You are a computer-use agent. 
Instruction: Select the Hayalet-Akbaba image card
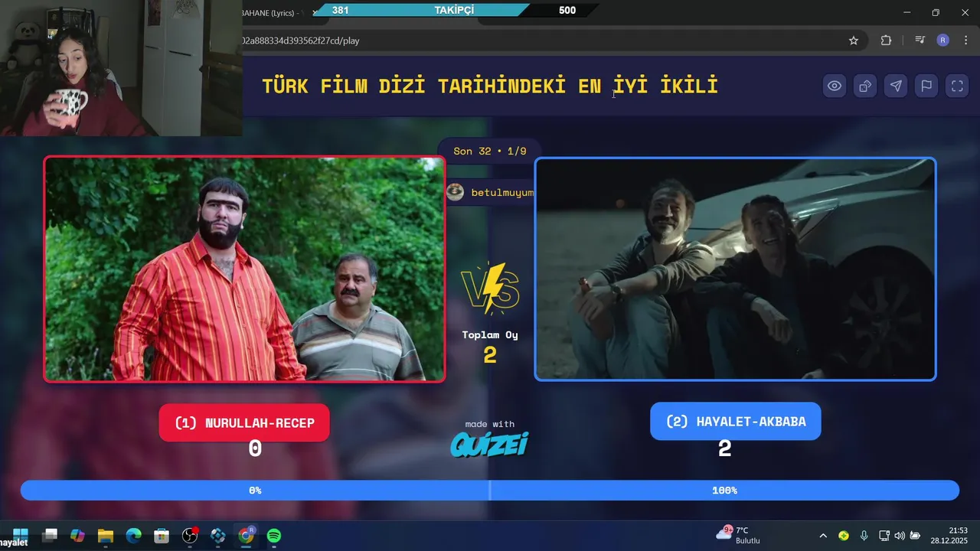click(x=735, y=269)
